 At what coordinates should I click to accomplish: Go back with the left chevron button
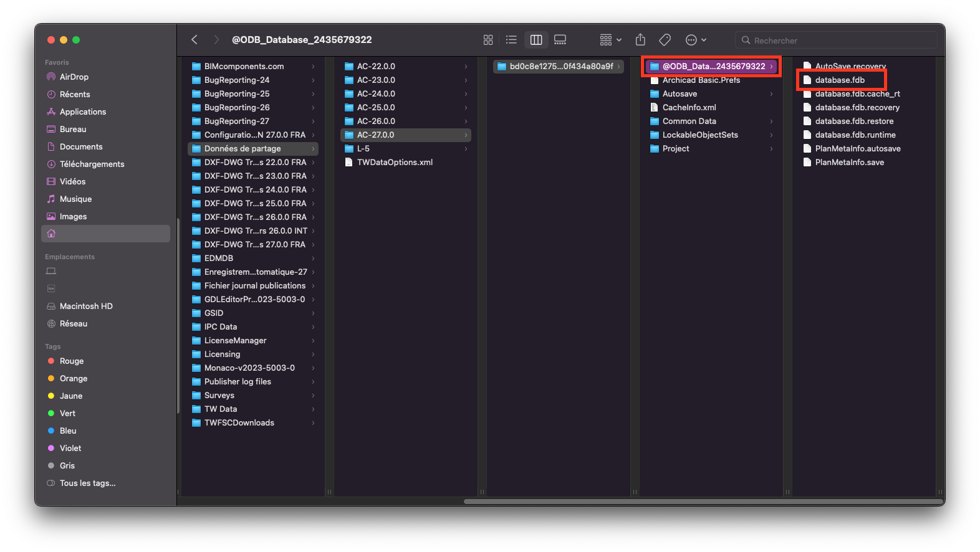tap(195, 40)
